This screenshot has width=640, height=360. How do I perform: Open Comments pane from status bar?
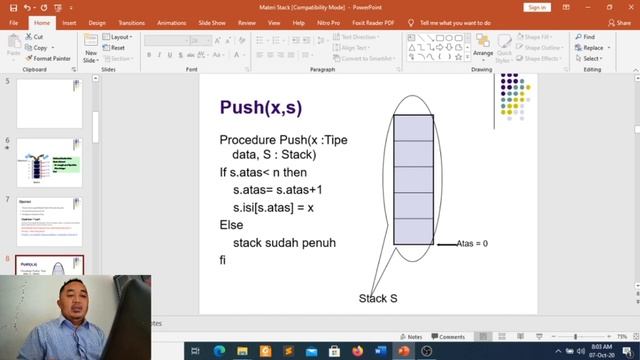pyautogui.click(x=448, y=337)
